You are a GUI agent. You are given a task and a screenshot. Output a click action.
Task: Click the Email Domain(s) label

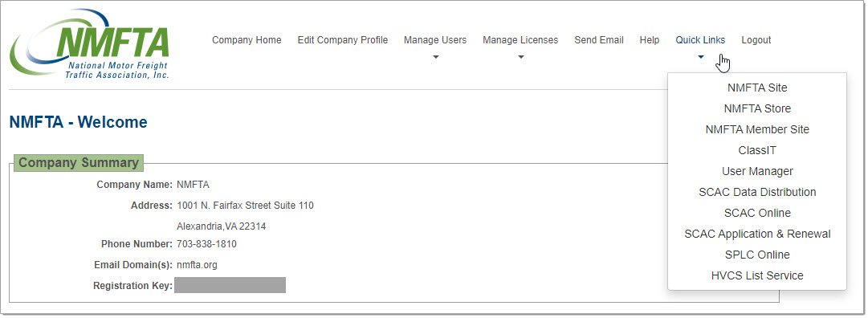(x=133, y=265)
